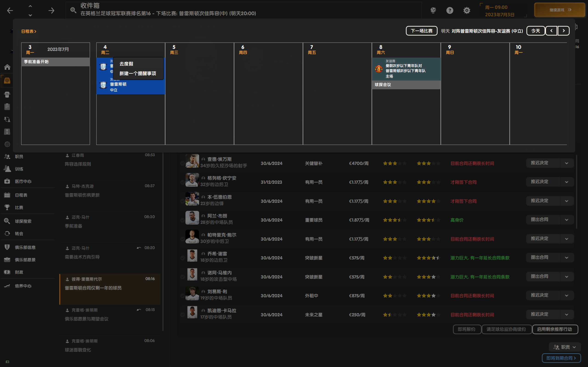Screen dimensions: 588x367
Task: Click the 下一场比赛 button
Action: [421, 31]
